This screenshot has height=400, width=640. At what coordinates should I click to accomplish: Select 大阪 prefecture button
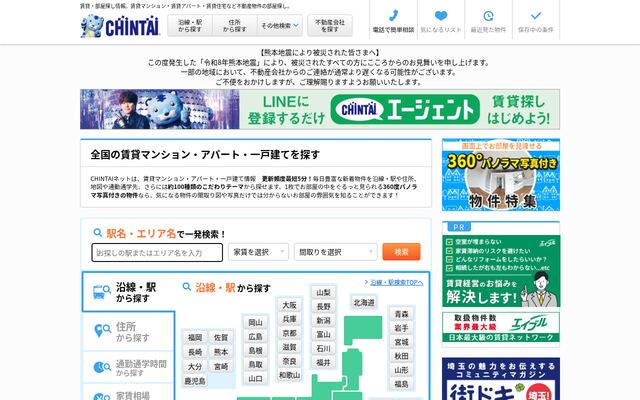coord(289,305)
